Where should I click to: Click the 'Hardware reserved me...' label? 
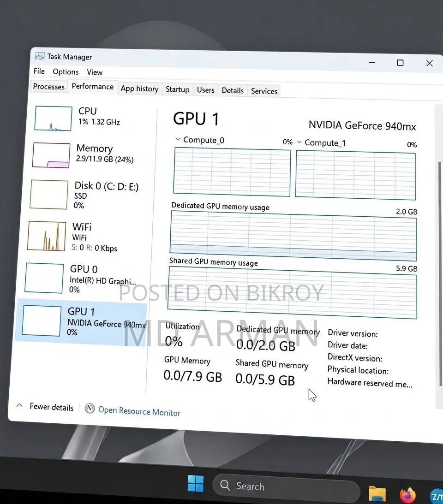point(370,383)
